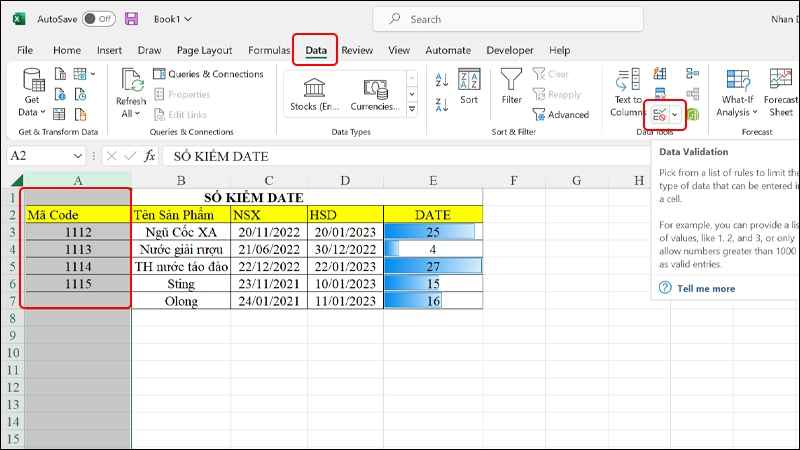The height and width of the screenshot is (450, 800).
Task: Click the From Text/CSV icon
Action: click(x=60, y=74)
